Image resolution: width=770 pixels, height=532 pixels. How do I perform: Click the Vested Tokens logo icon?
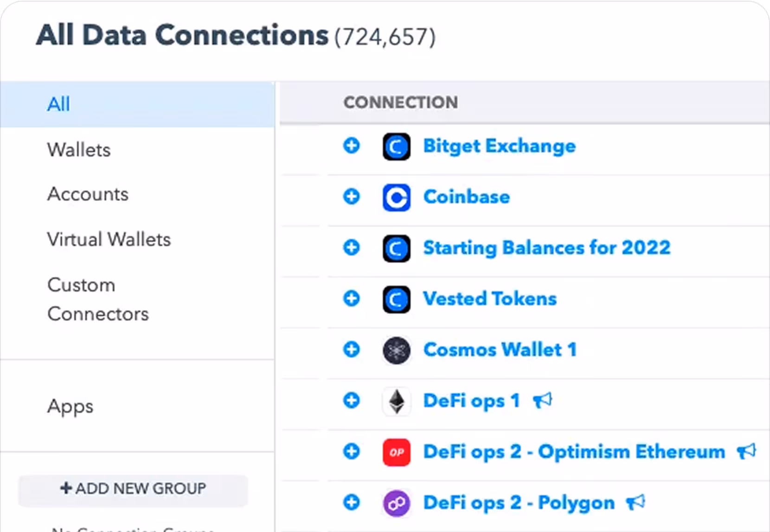click(x=397, y=299)
